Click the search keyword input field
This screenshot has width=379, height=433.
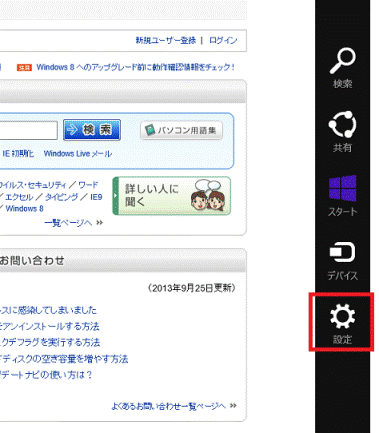point(28,130)
